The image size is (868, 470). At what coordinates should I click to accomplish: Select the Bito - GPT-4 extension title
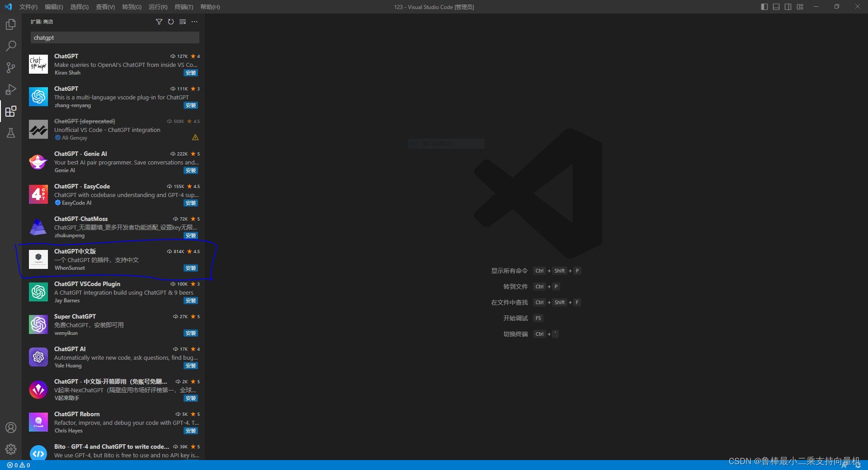click(112, 446)
